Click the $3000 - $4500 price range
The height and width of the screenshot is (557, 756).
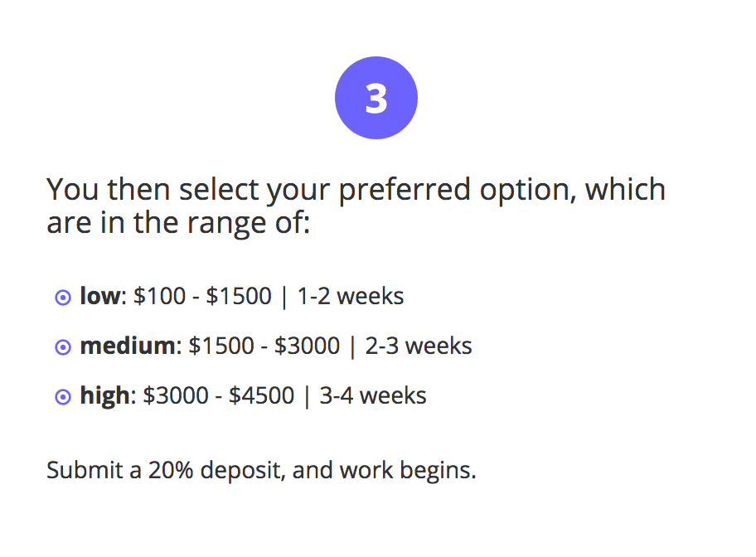[218, 395]
